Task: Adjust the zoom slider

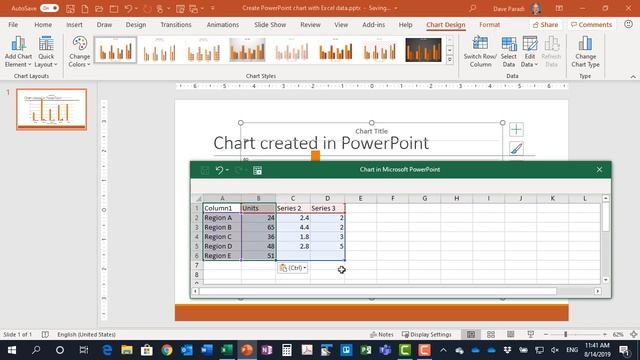Action: pyautogui.click(x=566, y=334)
